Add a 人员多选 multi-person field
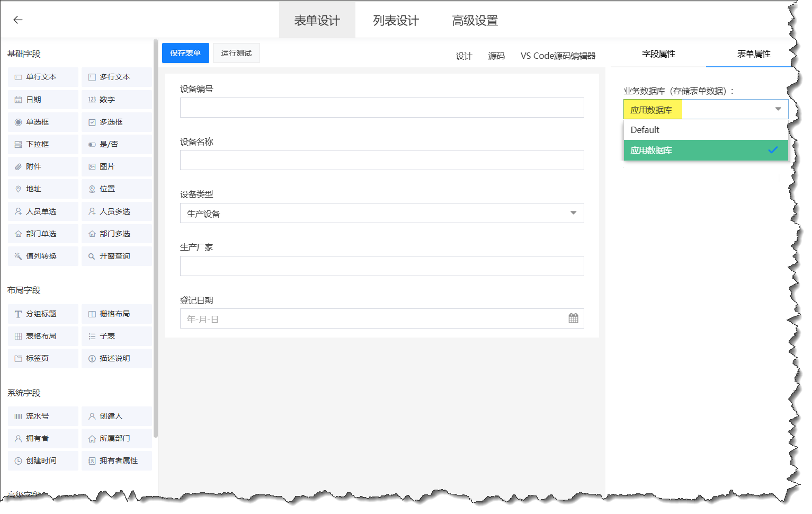The width and height of the screenshot is (812, 514). 116,211
